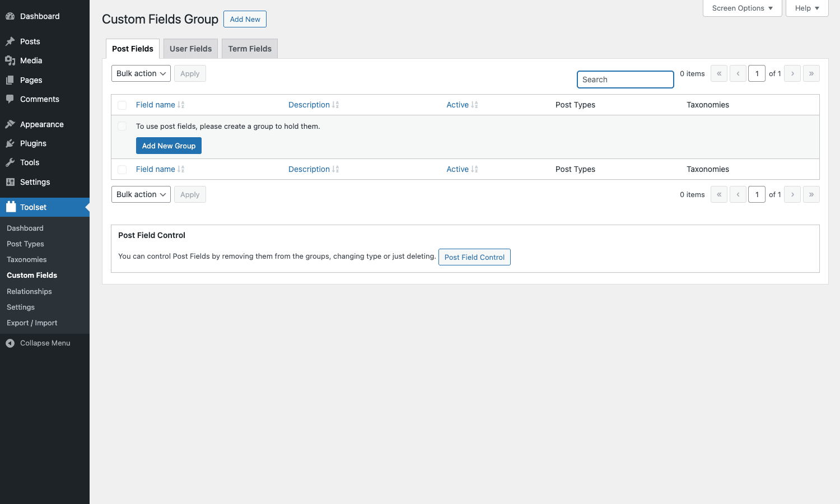The height and width of the screenshot is (504, 840).
Task: Click into the Search input field
Action: 625,80
